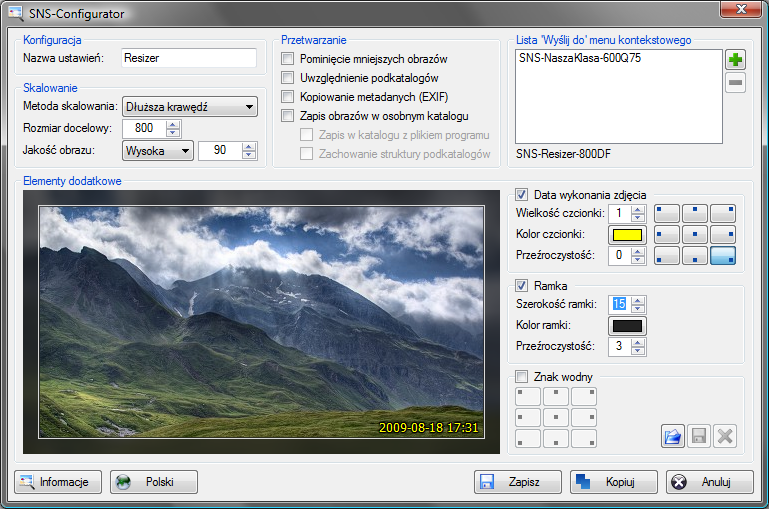Click the SNS-Resizer-800DF label
The width and height of the screenshot is (769, 509).
(564, 154)
